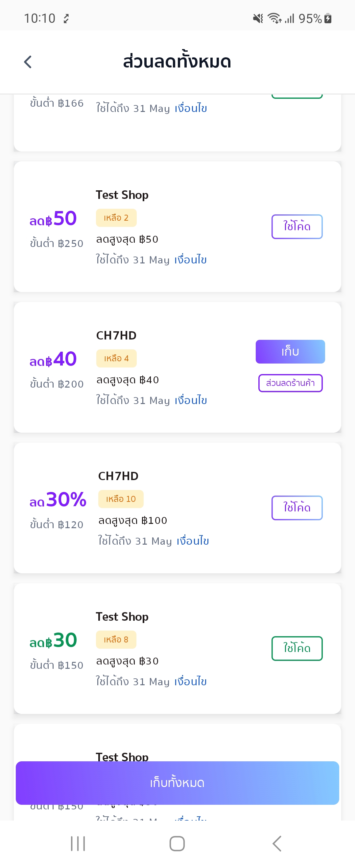Collect the CH7HD ฿40 coupon with เก็บ
This screenshot has height=868, width=355.
[x=290, y=351]
